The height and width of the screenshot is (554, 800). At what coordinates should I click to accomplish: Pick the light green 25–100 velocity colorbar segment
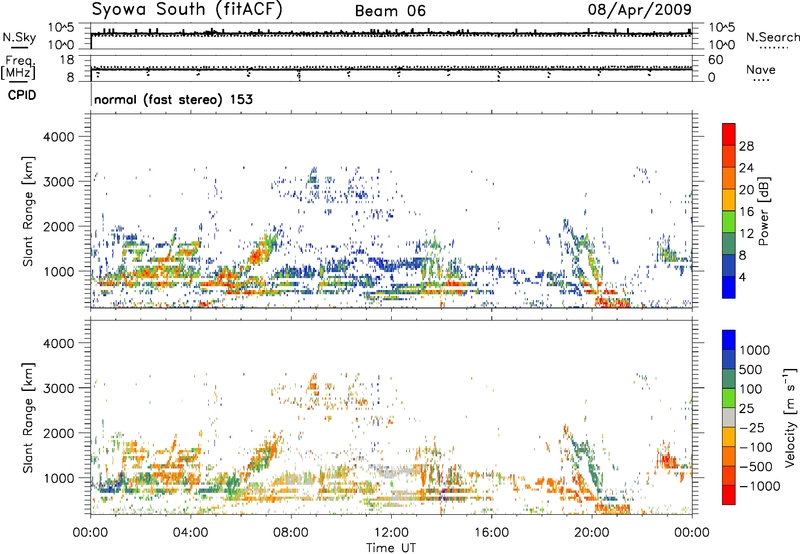(729, 398)
